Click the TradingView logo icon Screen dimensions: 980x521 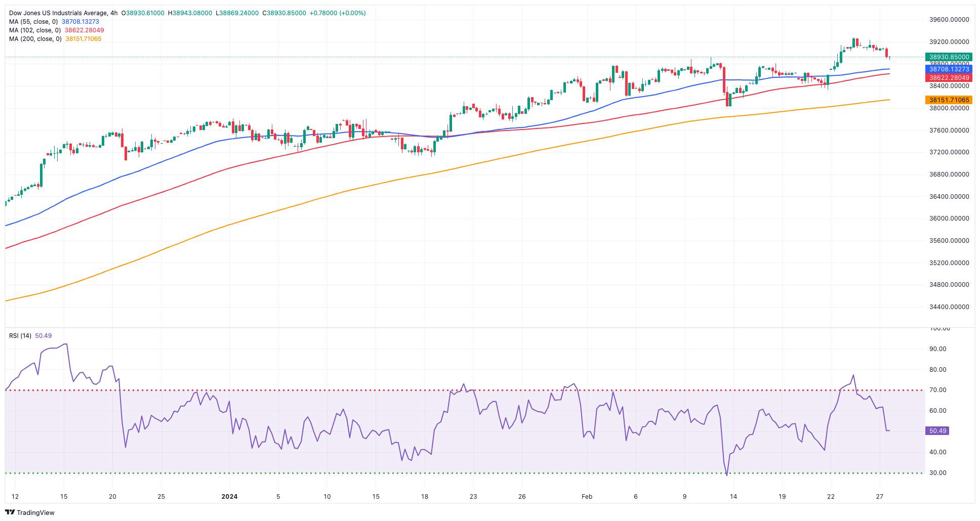click(11, 512)
